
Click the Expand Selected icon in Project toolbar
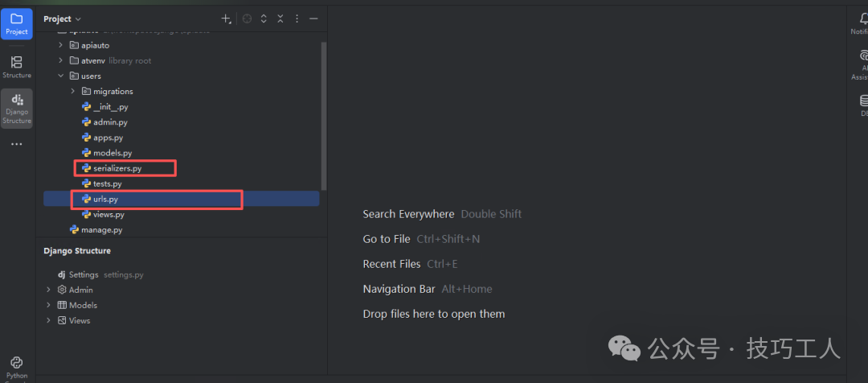coord(264,19)
